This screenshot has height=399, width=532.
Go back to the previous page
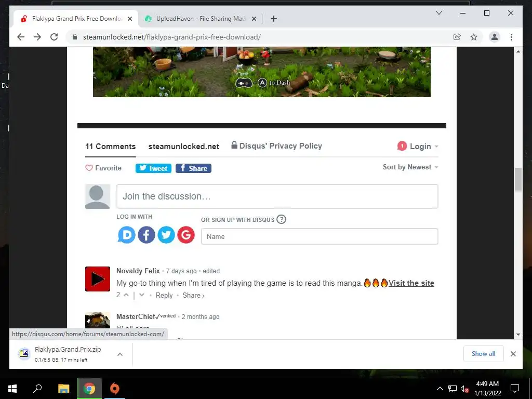pos(21,37)
